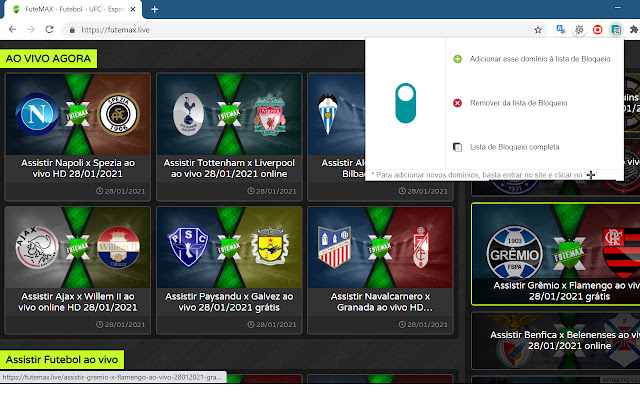
Task: Open 'Assistir Navalcarnero x Granada ao vivo HD' link
Action: point(380,302)
